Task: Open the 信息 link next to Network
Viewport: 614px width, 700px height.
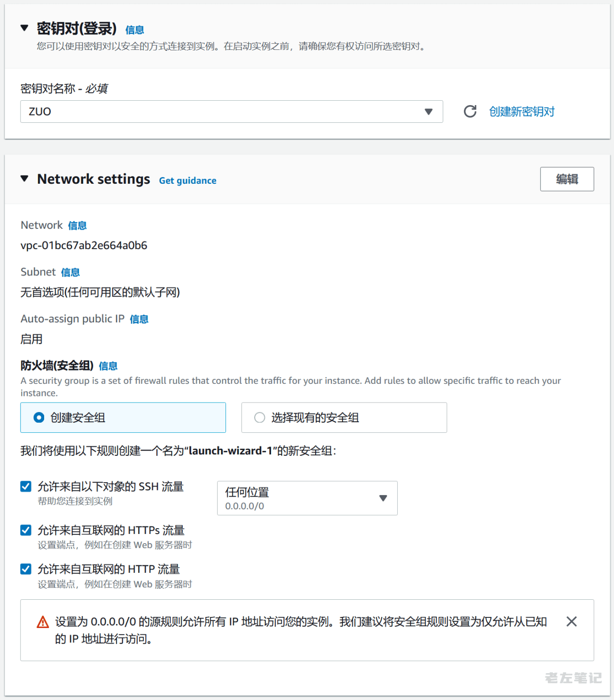Action: [x=77, y=225]
